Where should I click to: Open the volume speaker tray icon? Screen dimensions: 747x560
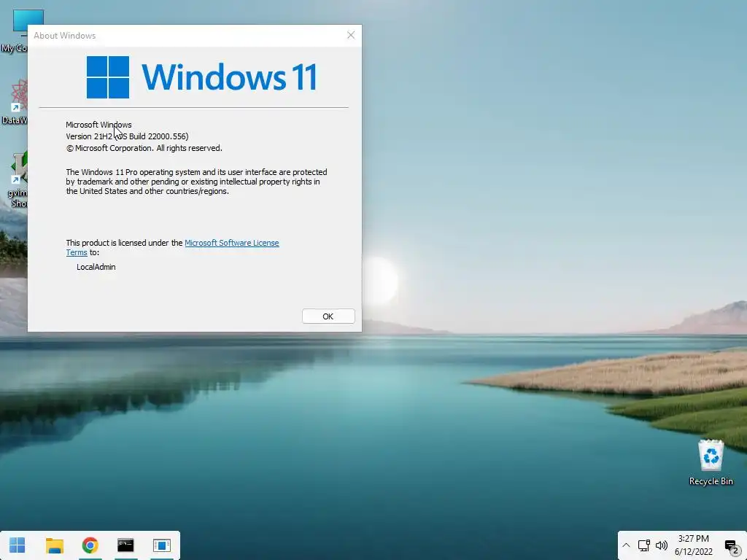(x=661, y=545)
